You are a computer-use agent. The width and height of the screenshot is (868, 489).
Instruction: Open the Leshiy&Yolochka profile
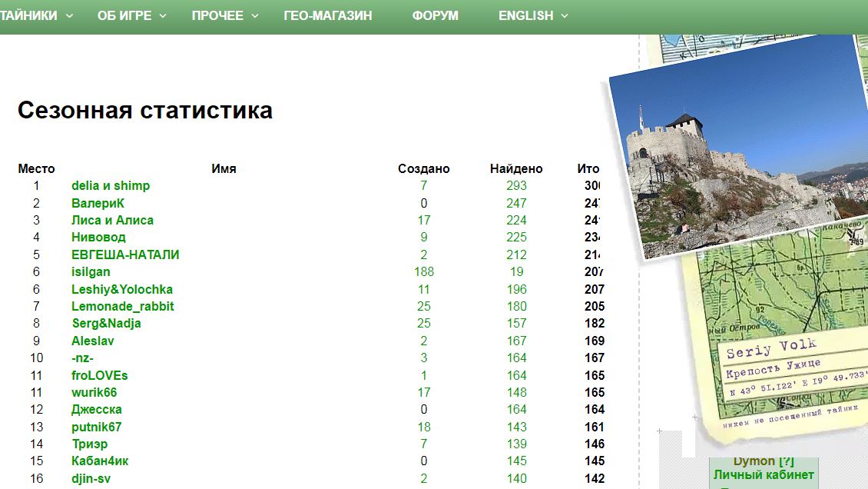[x=121, y=290]
